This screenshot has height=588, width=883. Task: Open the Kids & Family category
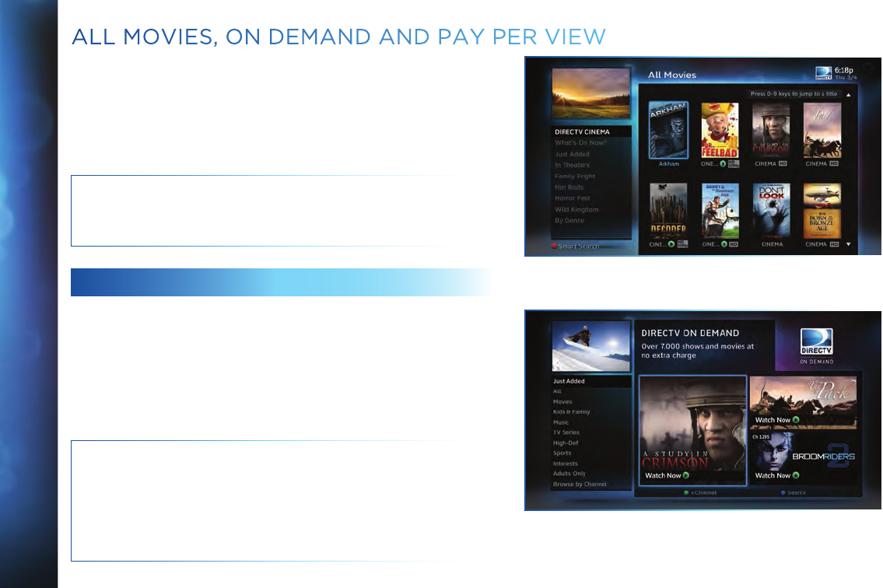pyautogui.click(x=572, y=411)
